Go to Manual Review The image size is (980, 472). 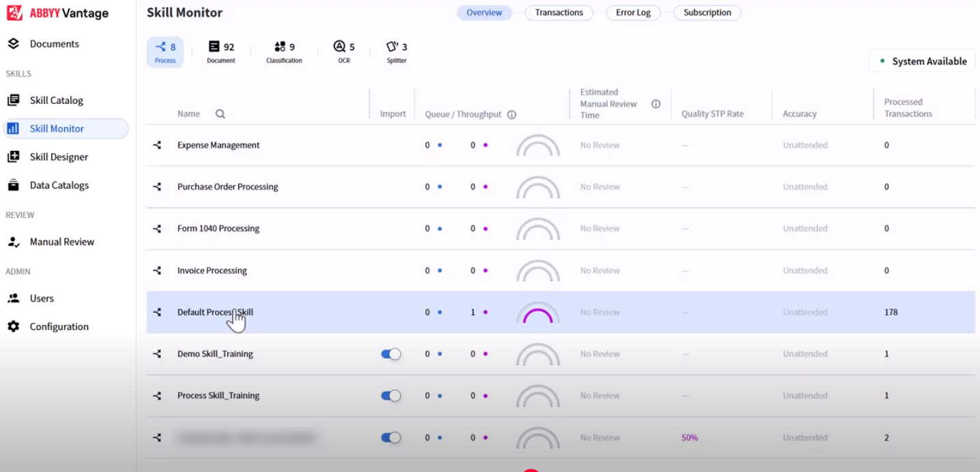61,242
